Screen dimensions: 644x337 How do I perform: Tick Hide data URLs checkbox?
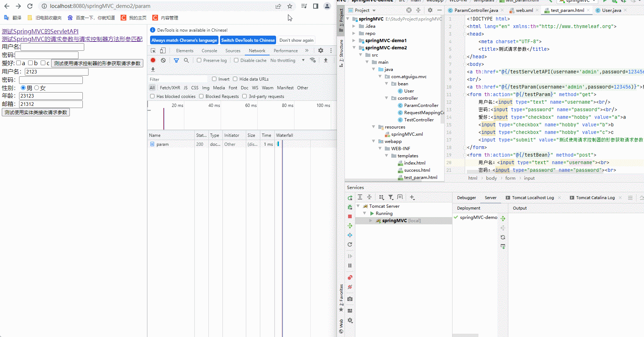235,79
